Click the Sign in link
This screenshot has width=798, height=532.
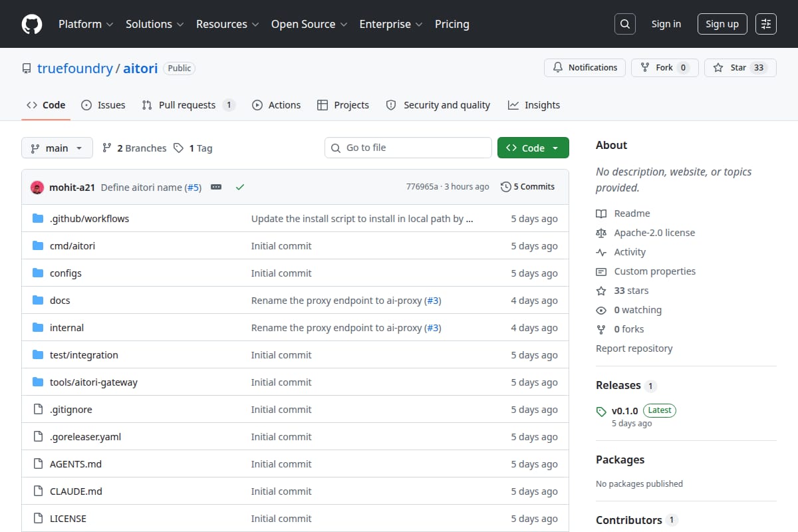click(x=666, y=24)
